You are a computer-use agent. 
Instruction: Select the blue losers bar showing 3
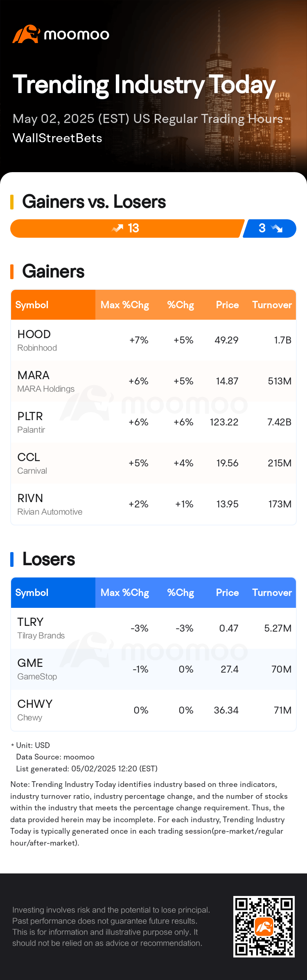(270, 228)
